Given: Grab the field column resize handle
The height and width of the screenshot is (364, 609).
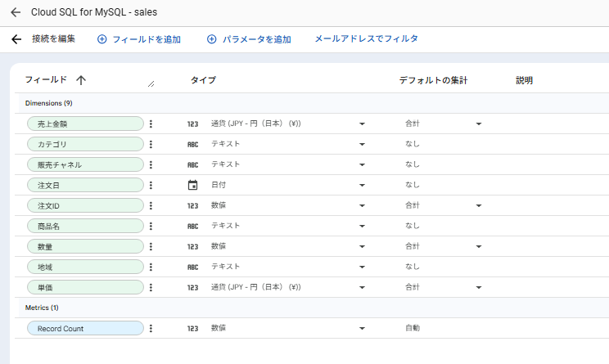Looking at the screenshot, I should pyautogui.click(x=151, y=83).
